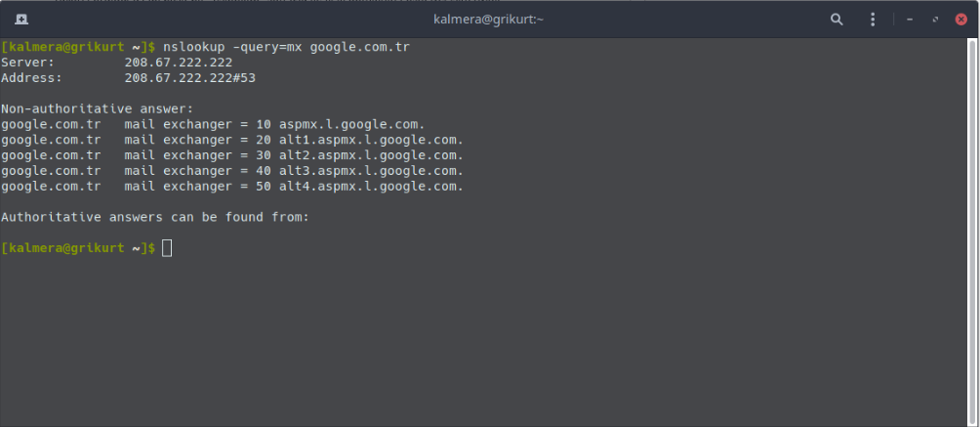The height and width of the screenshot is (427, 980).
Task: Open the three-dot terminal menu
Action: [873, 20]
